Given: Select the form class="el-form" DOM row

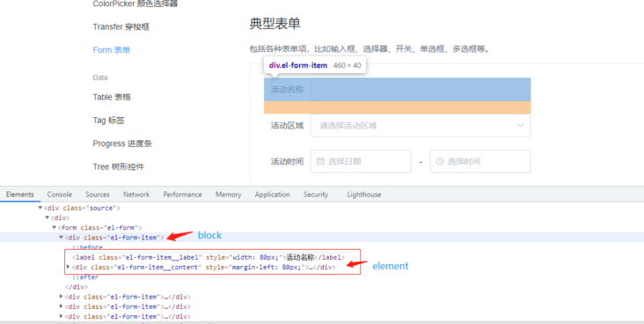Looking at the screenshot, I should pyautogui.click(x=99, y=227).
